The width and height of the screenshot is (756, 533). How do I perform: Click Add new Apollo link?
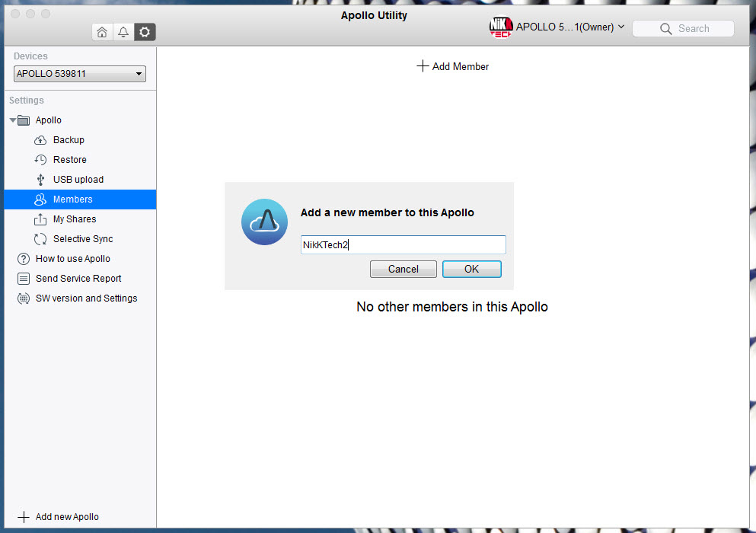(x=67, y=517)
